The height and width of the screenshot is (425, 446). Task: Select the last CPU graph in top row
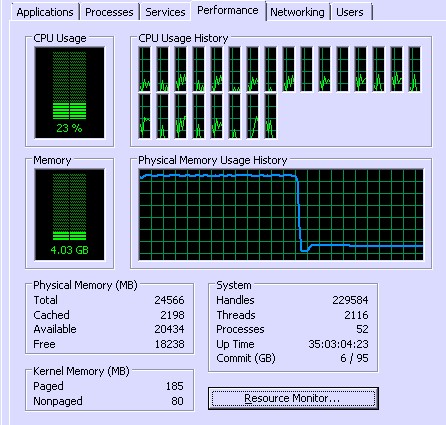pyautogui.click(x=414, y=69)
